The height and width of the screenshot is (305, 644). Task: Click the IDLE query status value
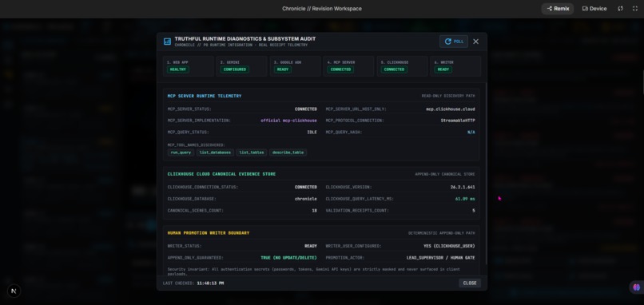[x=312, y=133]
